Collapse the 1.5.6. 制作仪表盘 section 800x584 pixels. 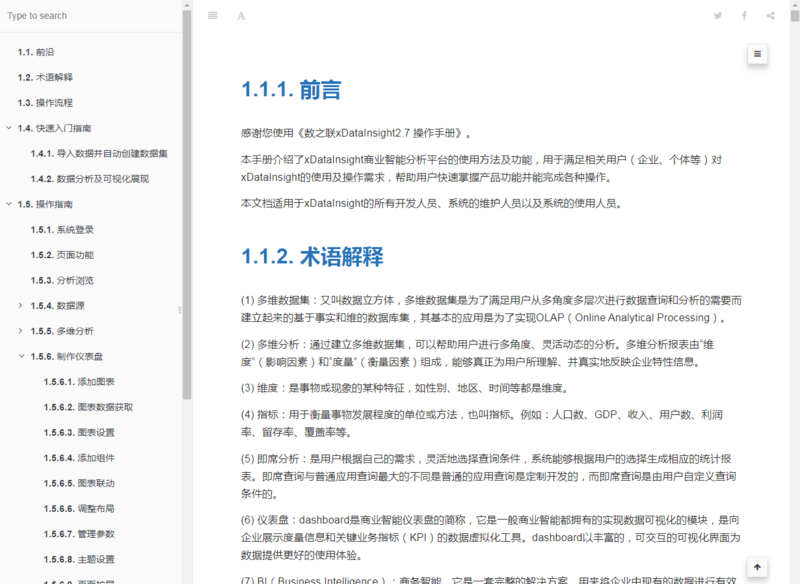pyautogui.click(x=21, y=356)
